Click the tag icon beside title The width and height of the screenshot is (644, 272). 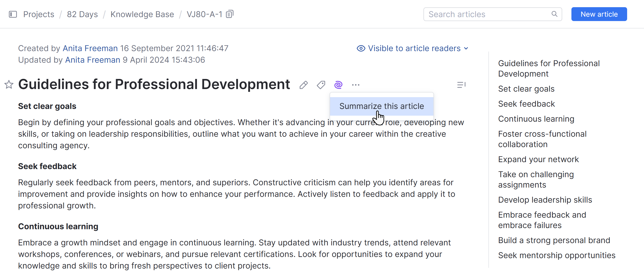coord(321,85)
